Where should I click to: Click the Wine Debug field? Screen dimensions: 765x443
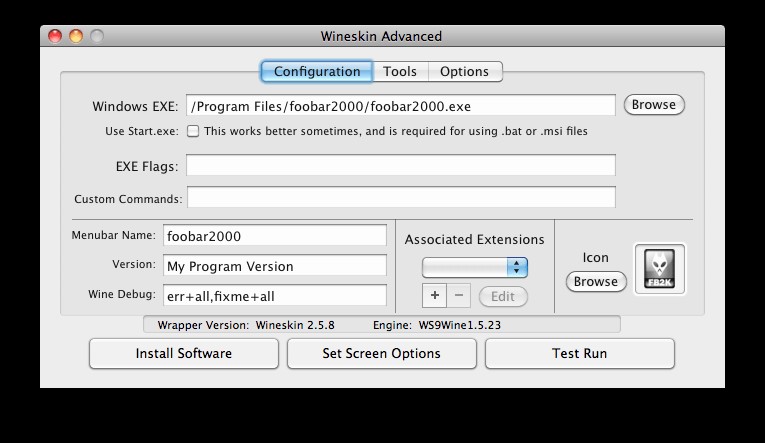click(x=275, y=296)
